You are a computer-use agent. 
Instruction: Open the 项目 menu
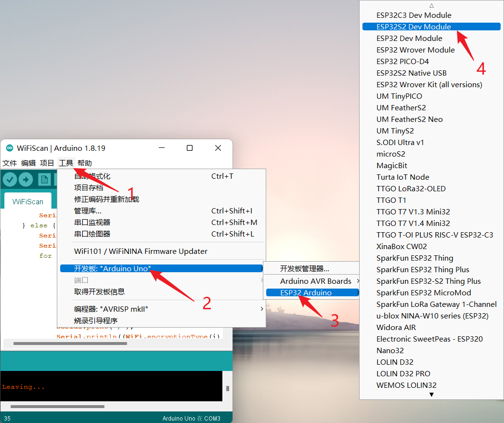click(47, 163)
